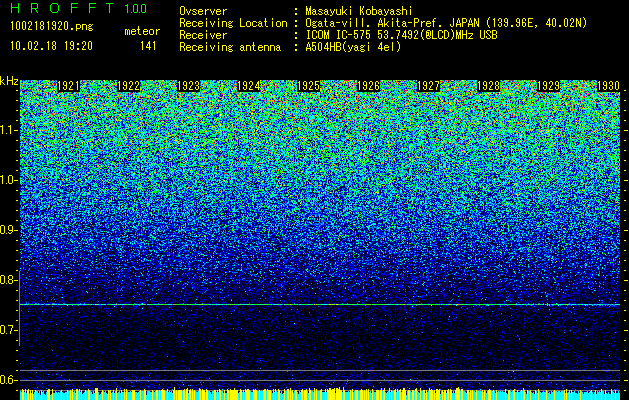Click the 1.1 frequency axis label
The width and height of the screenshot is (629, 400).
coord(8,130)
